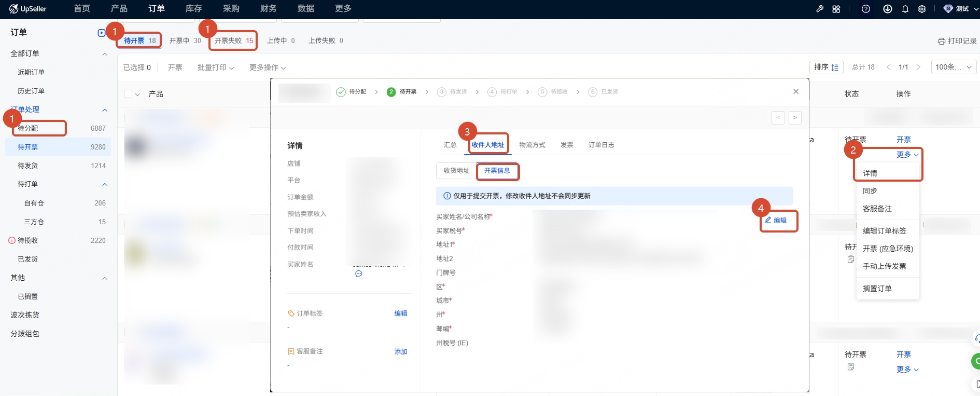Switch to the 物流方式 tab

(532, 145)
